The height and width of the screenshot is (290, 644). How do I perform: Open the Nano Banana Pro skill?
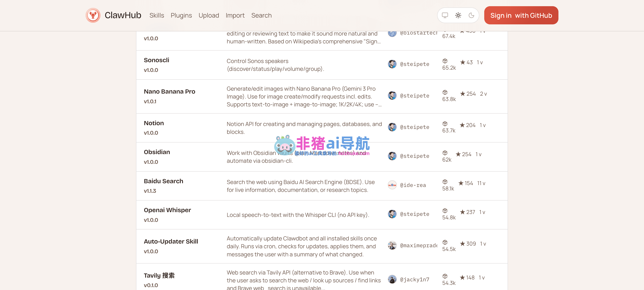coord(169,92)
